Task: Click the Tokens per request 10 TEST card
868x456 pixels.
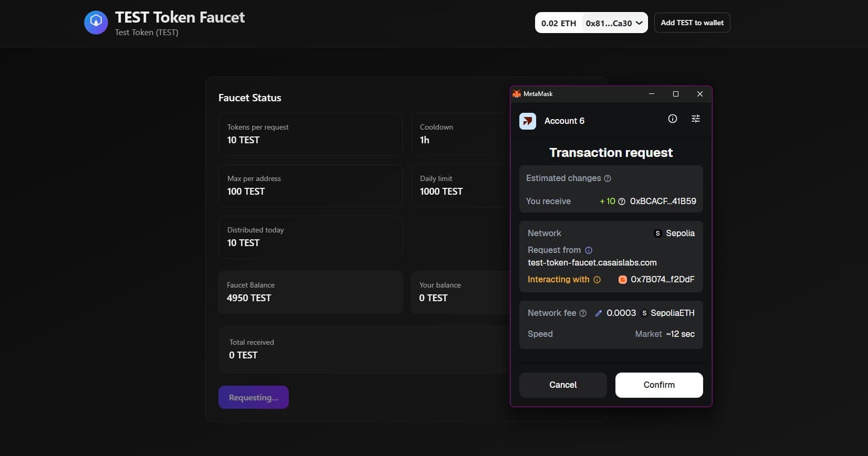Action: coord(310,134)
